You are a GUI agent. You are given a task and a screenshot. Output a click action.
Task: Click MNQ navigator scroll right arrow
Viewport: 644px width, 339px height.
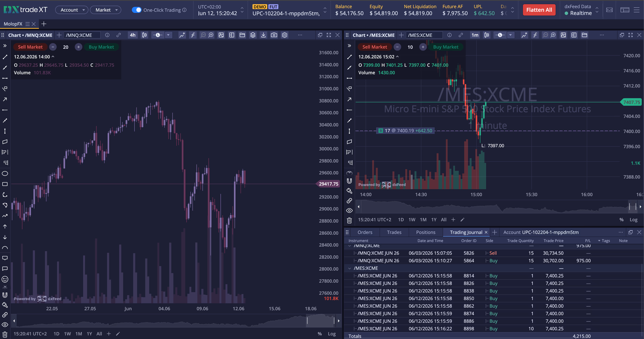pos(338,321)
